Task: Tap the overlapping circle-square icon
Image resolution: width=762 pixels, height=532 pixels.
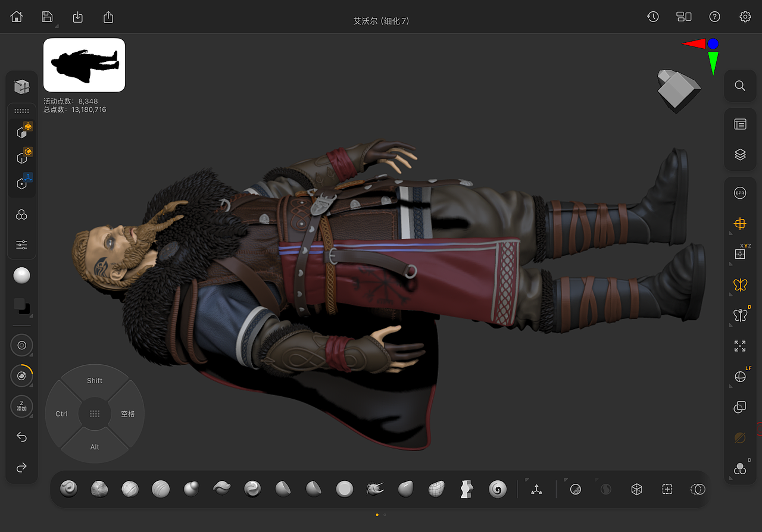Action: pyautogui.click(x=740, y=407)
